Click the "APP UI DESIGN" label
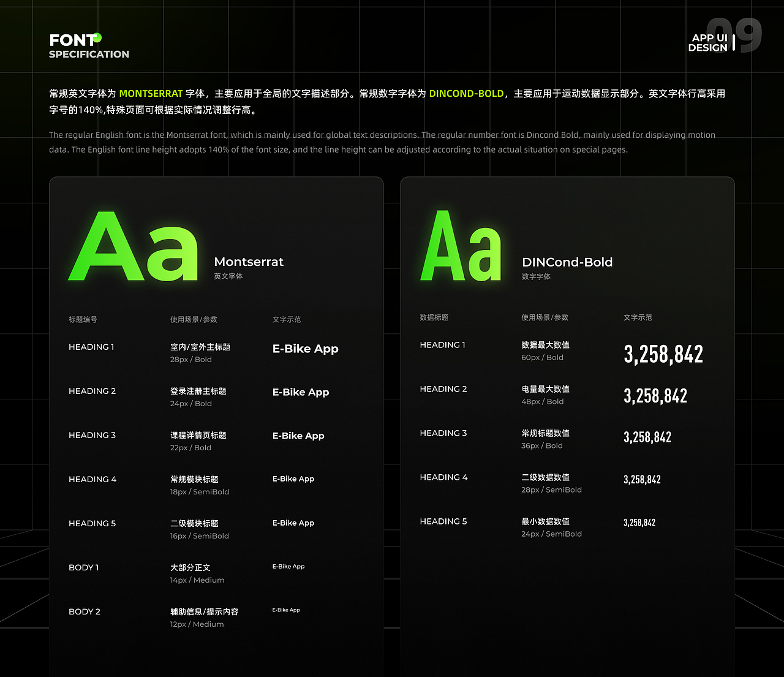 tap(707, 43)
